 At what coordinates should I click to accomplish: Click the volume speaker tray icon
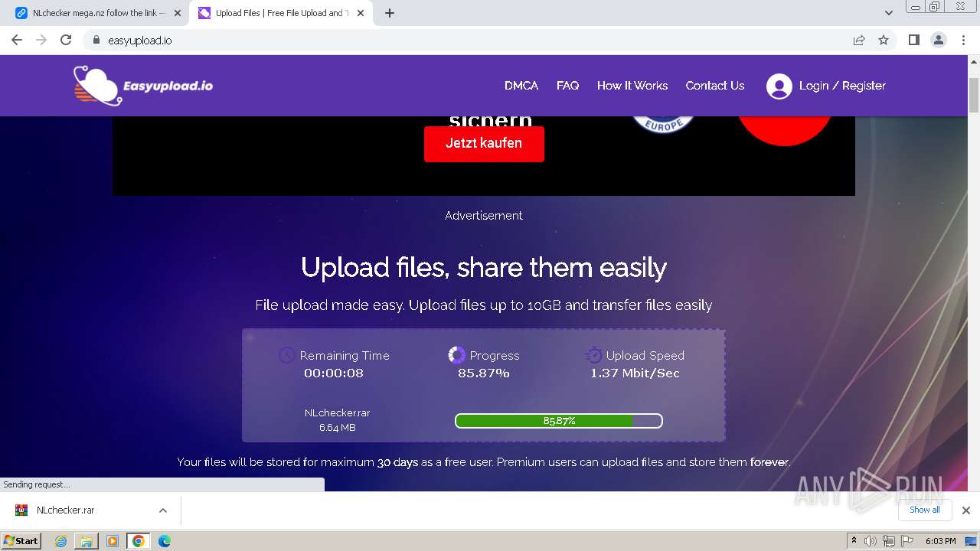click(x=871, y=541)
